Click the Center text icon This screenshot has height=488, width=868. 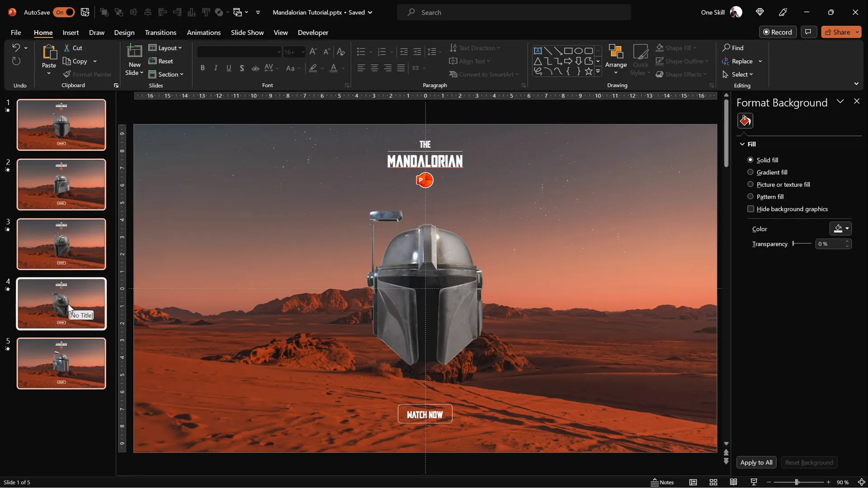coord(374,68)
